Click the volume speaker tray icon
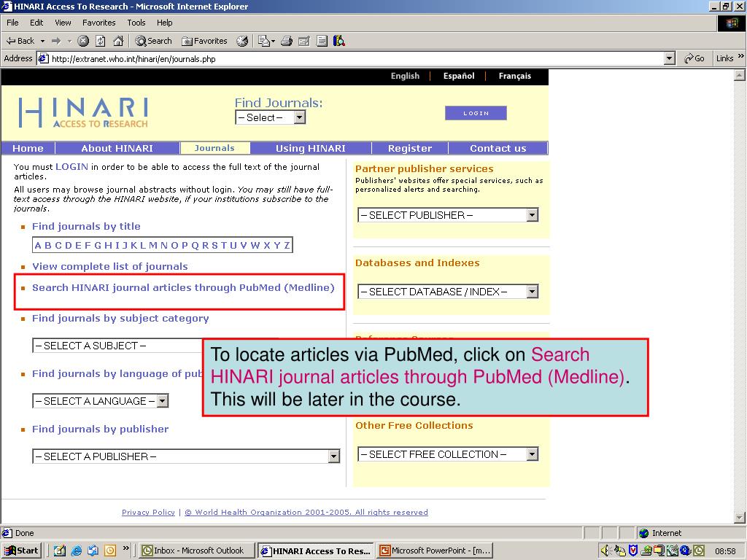The width and height of the screenshot is (747, 560). pos(605,551)
